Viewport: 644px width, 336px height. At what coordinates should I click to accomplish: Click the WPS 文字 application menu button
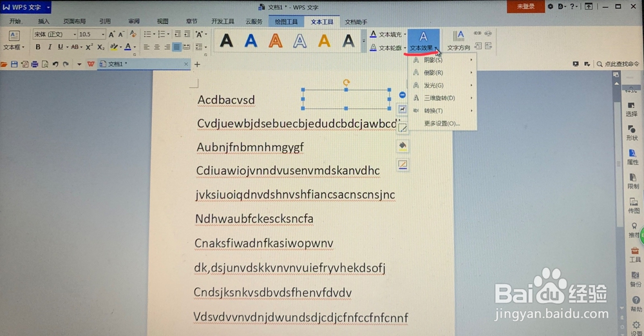tap(26, 7)
